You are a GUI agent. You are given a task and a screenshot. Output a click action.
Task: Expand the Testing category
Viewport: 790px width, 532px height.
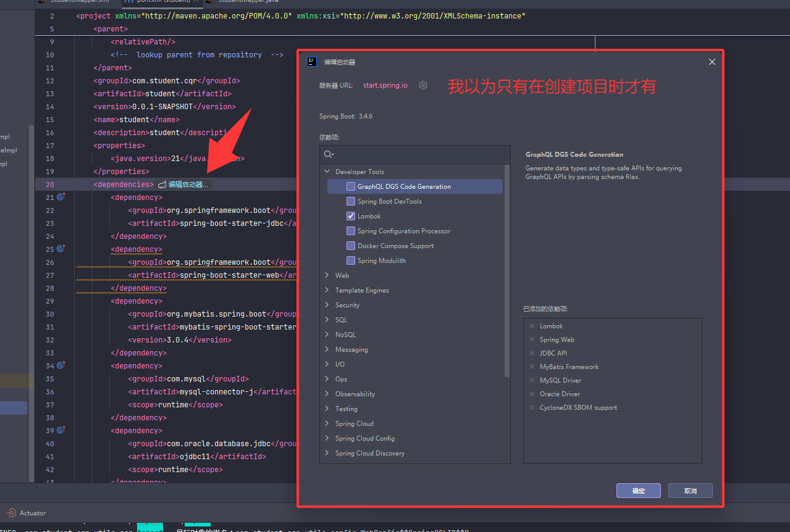pos(327,409)
